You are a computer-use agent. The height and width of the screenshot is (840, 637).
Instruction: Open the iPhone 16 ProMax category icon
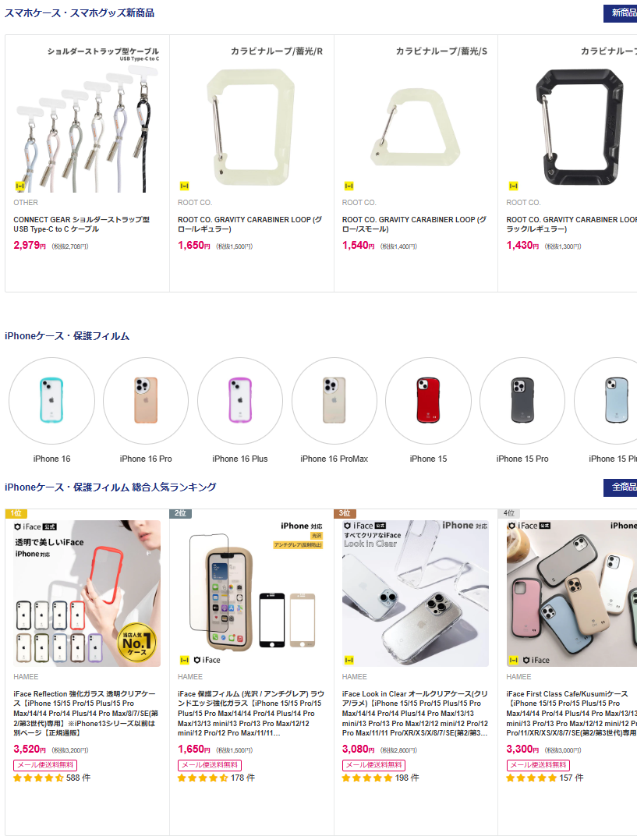pos(334,400)
